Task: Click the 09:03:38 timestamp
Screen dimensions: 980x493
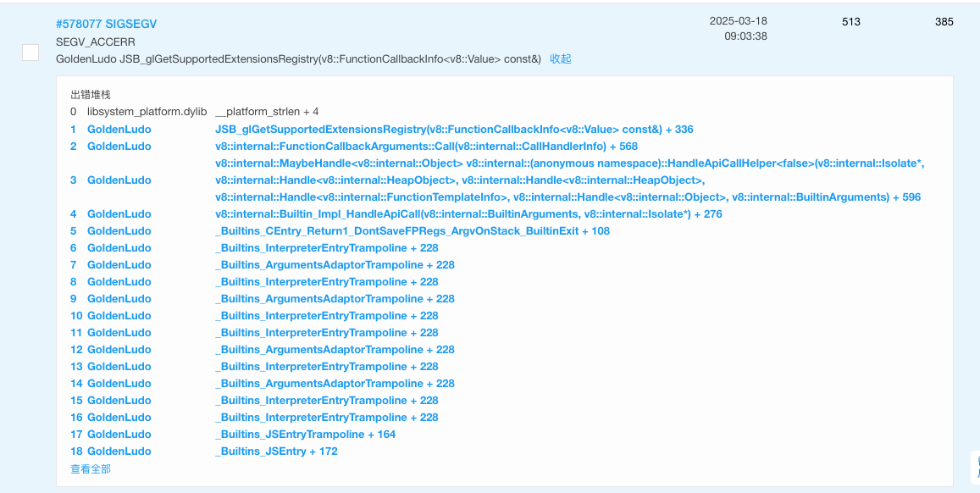Action: tap(745, 36)
